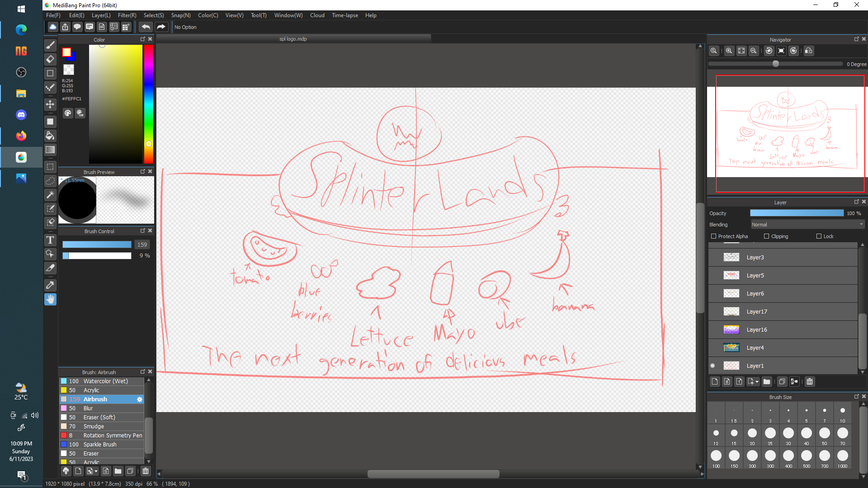Viewport: 868px width, 488px height.
Task: Click the Undo arrow in the toolbar
Action: coord(146,27)
